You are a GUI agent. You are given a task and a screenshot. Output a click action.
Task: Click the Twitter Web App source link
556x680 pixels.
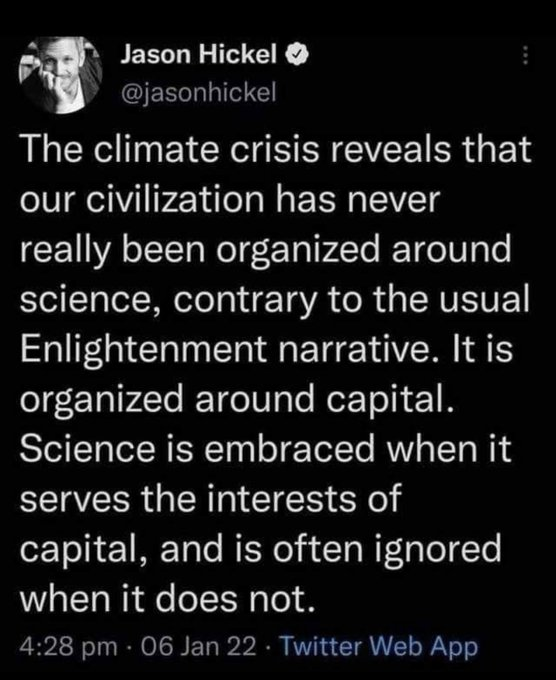tap(380, 647)
